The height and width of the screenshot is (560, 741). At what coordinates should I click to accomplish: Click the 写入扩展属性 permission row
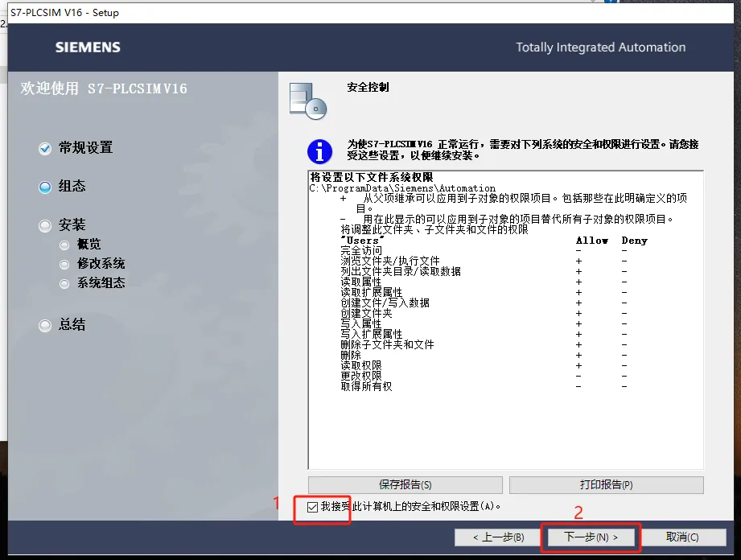click(x=484, y=334)
